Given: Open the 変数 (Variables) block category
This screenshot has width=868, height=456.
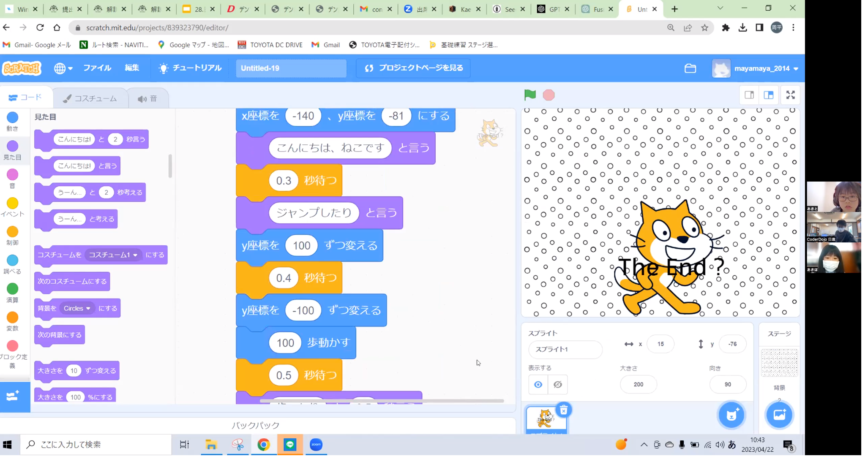Looking at the screenshot, I should (13, 322).
